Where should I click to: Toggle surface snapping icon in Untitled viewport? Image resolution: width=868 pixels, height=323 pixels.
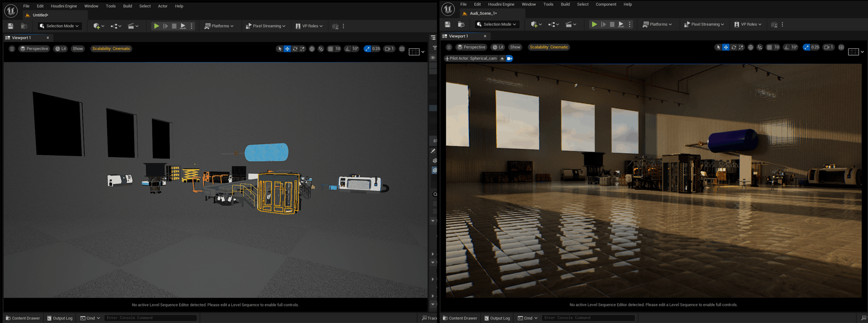[x=321, y=49]
